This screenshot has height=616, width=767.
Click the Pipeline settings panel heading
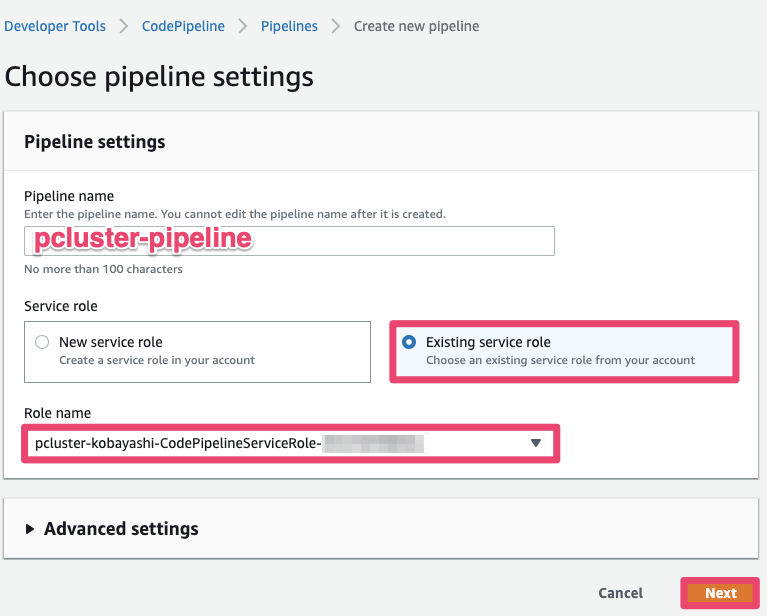point(95,142)
